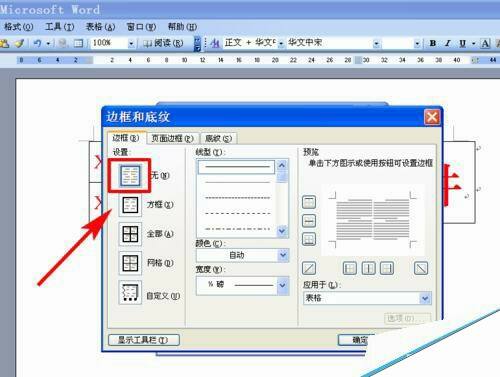Open the 颜色 color dropdown showing 自动
The width and height of the screenshot is (500, 377).
click(283, 255)
